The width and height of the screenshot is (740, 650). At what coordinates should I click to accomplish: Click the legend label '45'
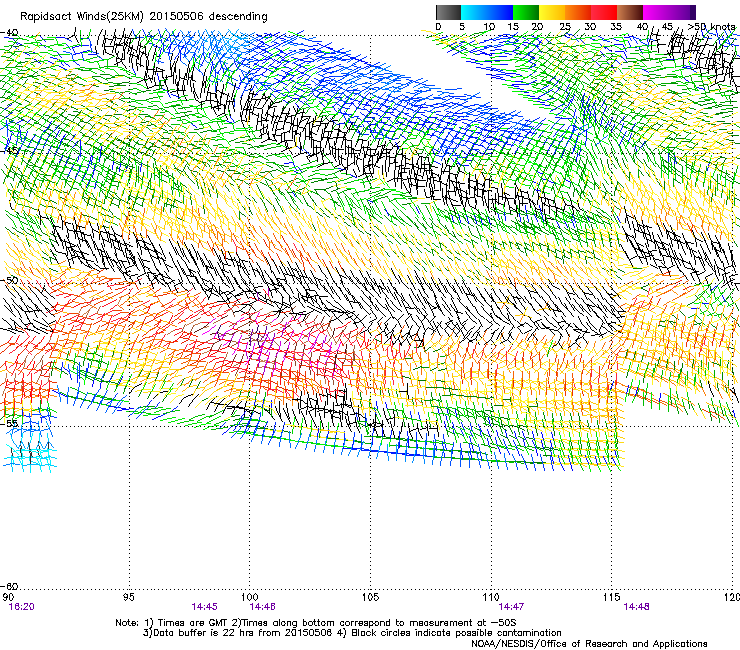(x=667, y=27)
